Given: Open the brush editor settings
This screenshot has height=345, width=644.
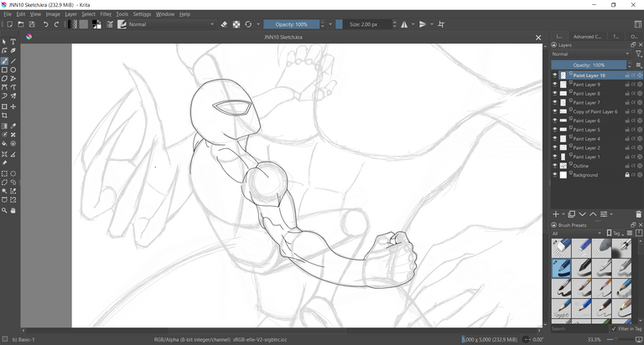Looking at the screenshot, I should [110, 24].
